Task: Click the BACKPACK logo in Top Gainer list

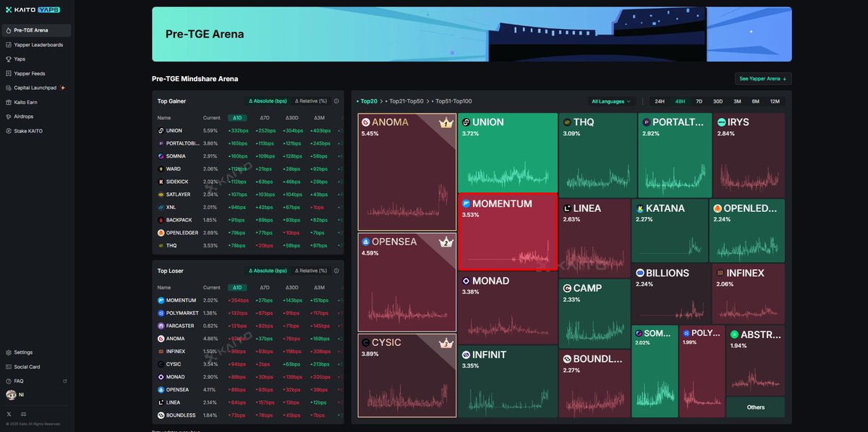Action: pyautogui.click(x=161, y=220)
